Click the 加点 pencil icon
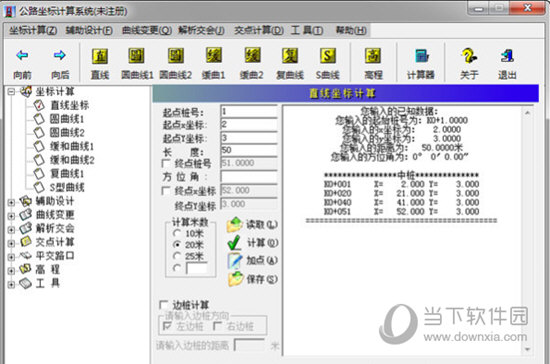Screen dimensions: 550x364 (235, 261)
